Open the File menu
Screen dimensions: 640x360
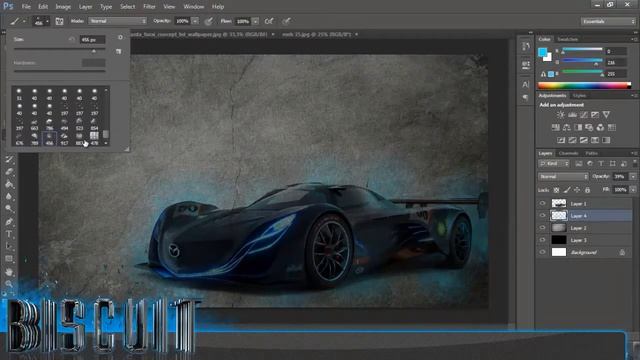[x=26, y=7]
